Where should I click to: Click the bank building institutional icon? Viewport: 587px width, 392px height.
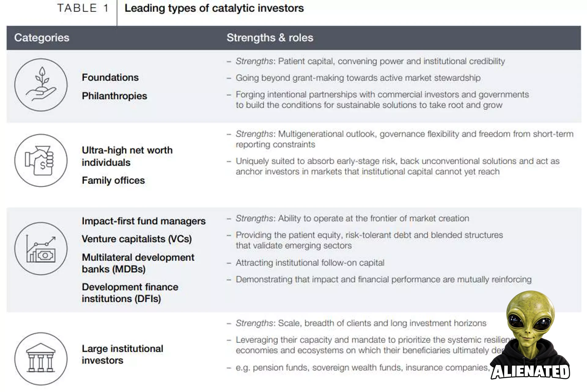point(41,359)
